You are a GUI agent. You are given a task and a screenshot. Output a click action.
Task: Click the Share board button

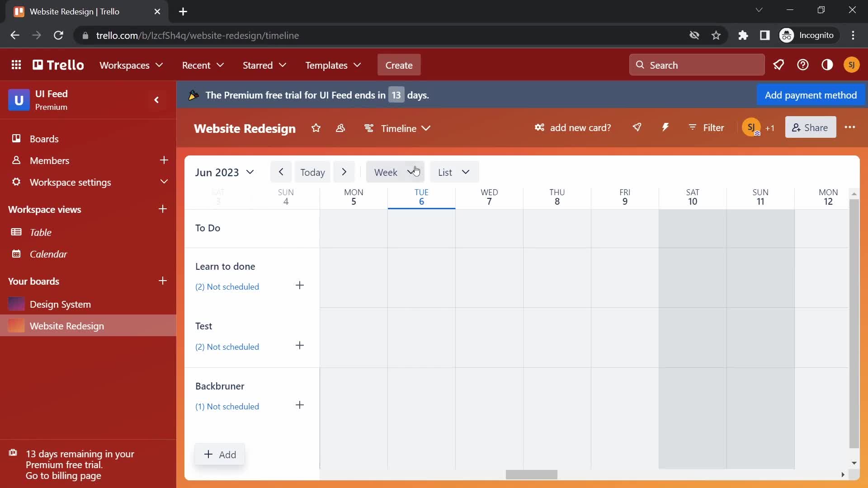[x=810, y=127]
